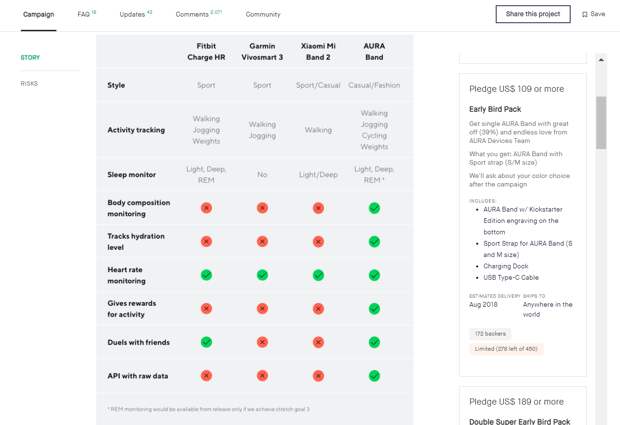
Task: Click green check for Fitbit duels with friends
Action: pos(206,342)
